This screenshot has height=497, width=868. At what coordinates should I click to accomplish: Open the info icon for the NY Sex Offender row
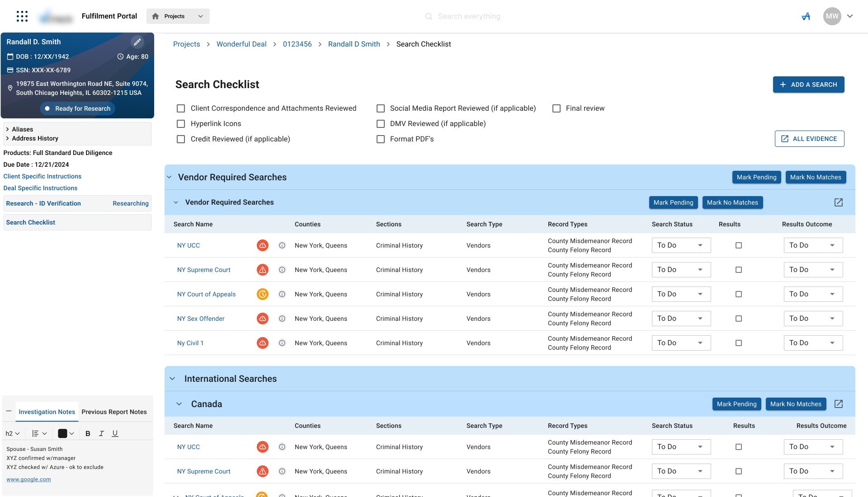pos(282,319)
